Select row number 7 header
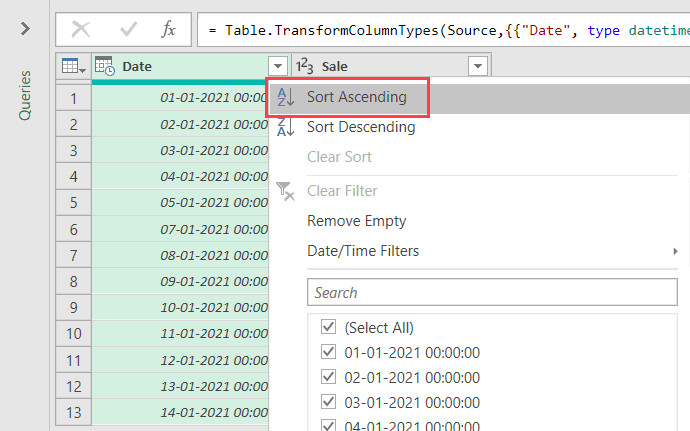Screen dimensions: 690x431 (x=73, y=229)
